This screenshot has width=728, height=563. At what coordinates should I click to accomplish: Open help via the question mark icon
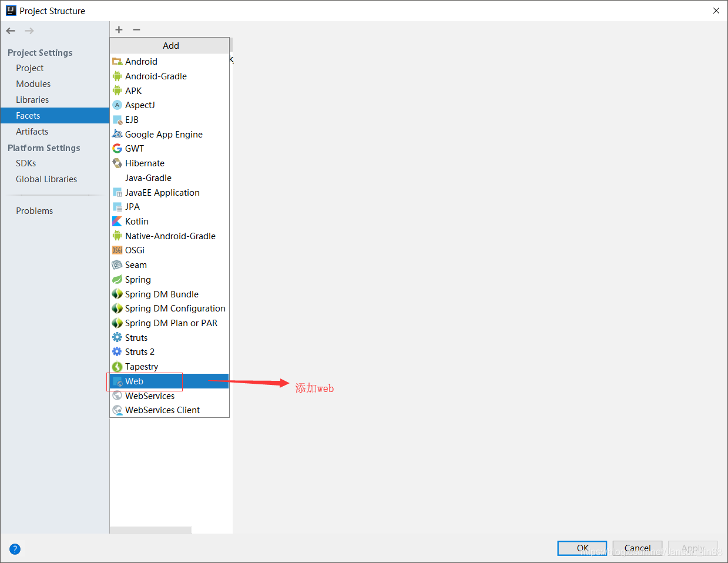point(15,549)
